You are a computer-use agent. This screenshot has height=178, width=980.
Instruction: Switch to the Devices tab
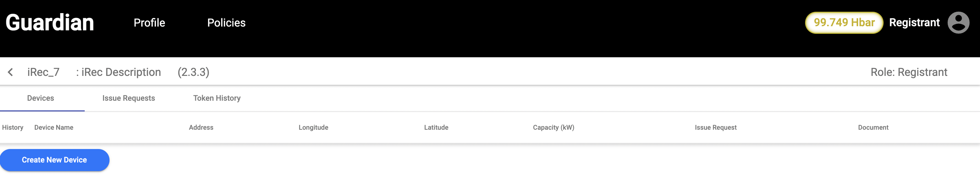[x=41, y=98]
